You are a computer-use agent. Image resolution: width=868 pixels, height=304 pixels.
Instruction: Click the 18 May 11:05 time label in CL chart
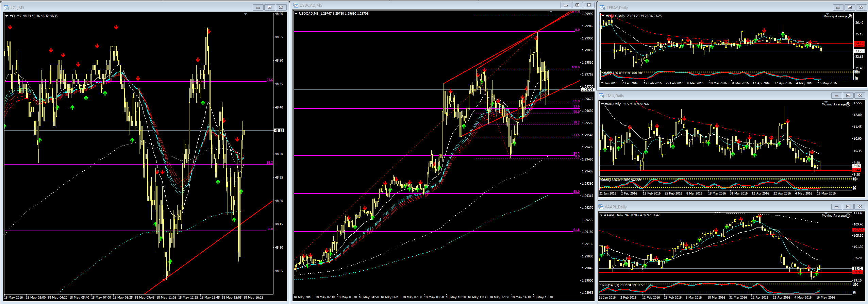tap(166, 298)
